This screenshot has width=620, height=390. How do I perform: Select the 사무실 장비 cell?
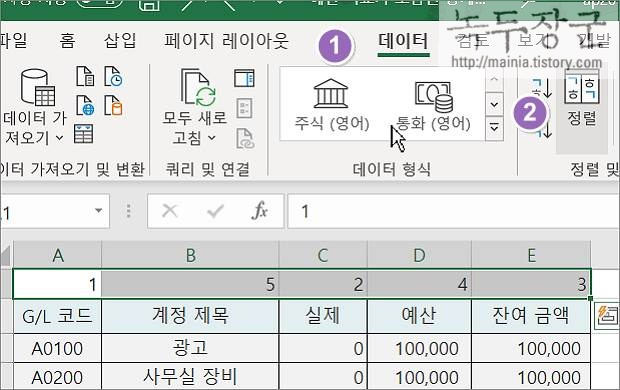pos(190,377)
